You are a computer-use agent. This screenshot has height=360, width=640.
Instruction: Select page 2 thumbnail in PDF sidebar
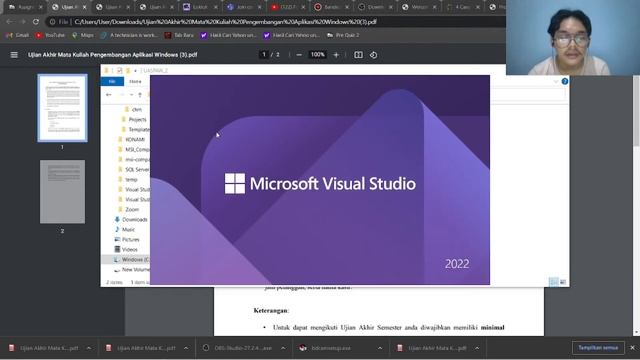coord(62,192)
